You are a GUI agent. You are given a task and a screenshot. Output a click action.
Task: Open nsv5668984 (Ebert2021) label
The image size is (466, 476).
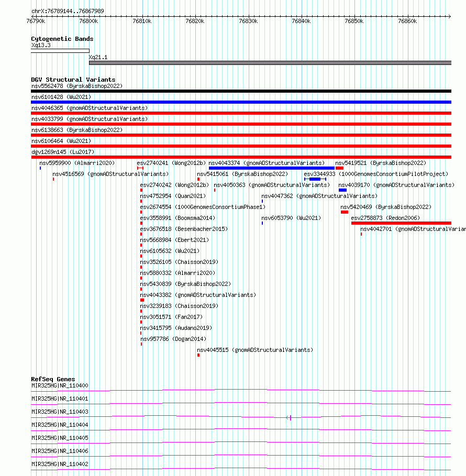tap(174, 240)
